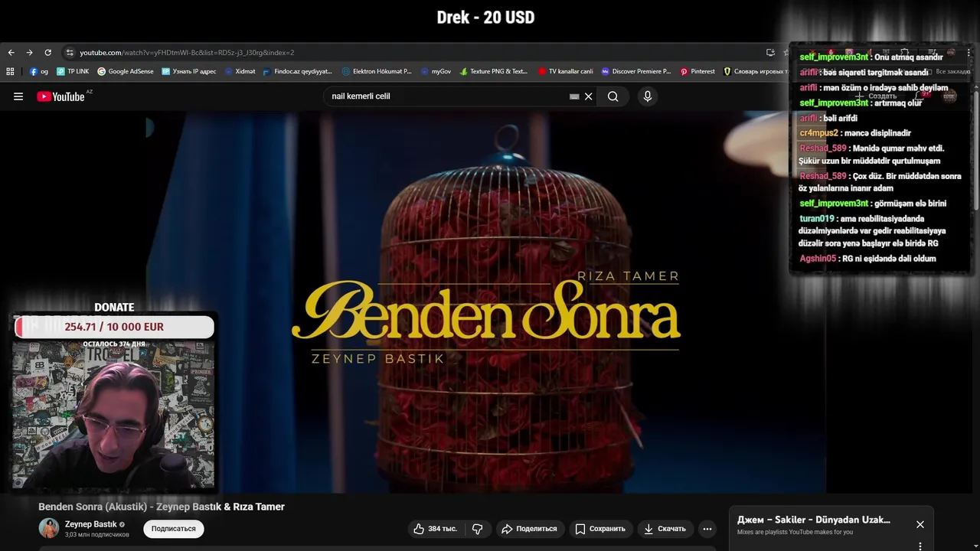Click the Сохранить save button
The image size is (980, 551).
tap(600, 529)
